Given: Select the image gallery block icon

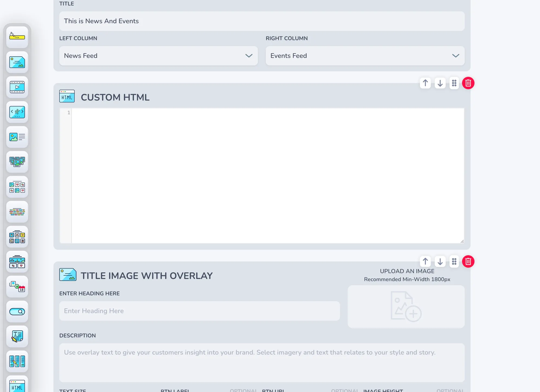Looking at the screenshot, I should (17, 162).
